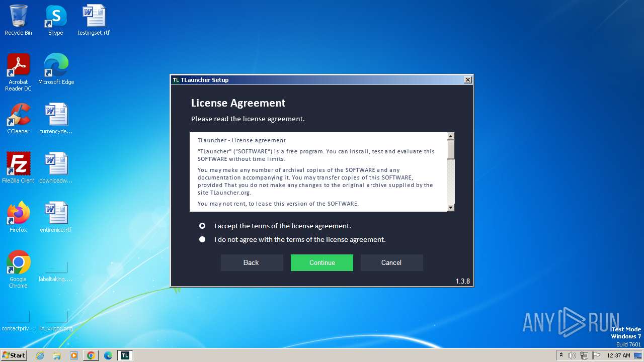Screen dimensions: 644x362
Task: Click 'TLauncher - License agreement' text line
Action: pyautogui.click(x=242, y=140)
